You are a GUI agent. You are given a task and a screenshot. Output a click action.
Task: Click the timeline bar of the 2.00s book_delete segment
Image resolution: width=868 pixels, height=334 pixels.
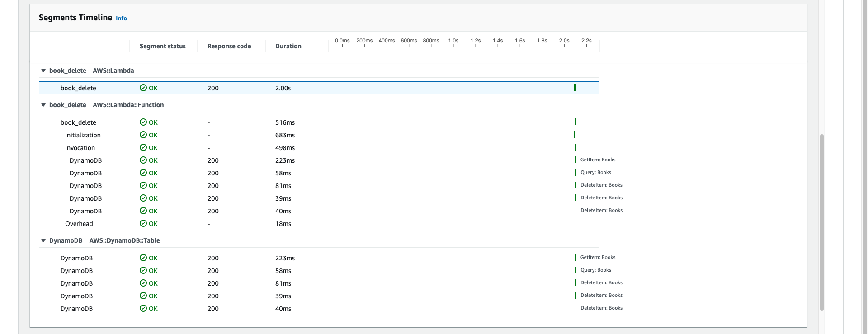[575, 87]
